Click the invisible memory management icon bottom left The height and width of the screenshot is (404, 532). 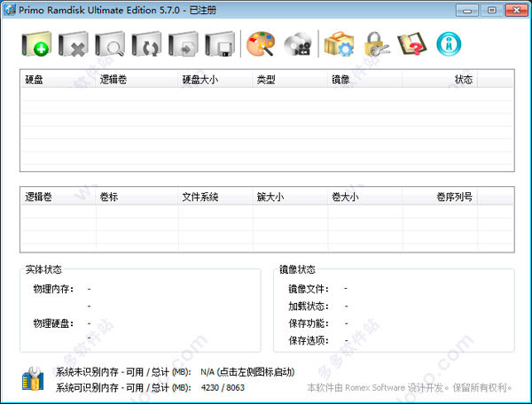[x=33, y=379]
